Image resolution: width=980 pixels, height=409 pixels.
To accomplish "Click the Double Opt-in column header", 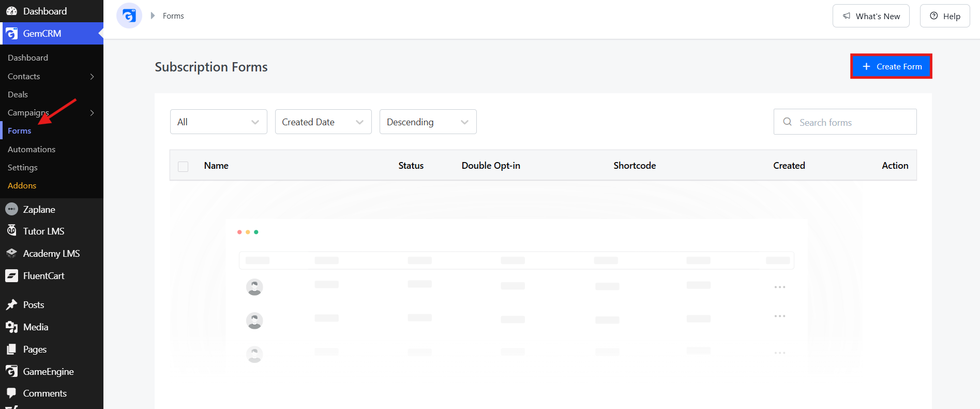I will click(x=491, y=166).
